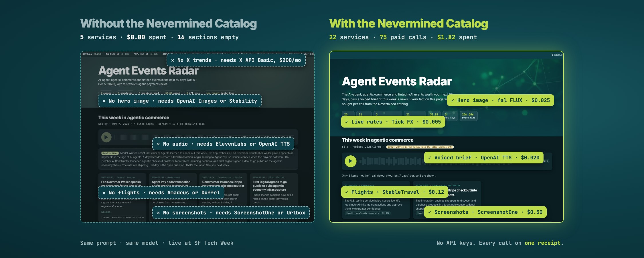Click the '5 services used' chip in the left panel
The width and height of the screenshot is (644, 258).
[149, 93]
